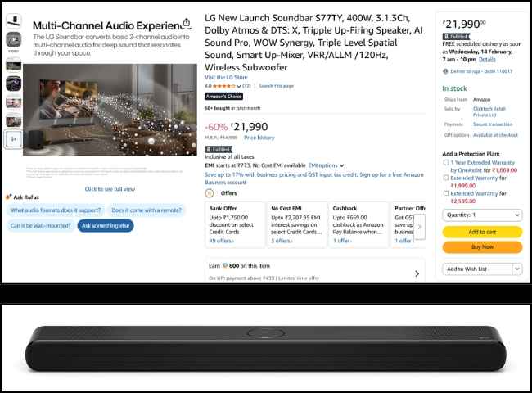Open the Ask Rufus assistant icon

[8, 196]
